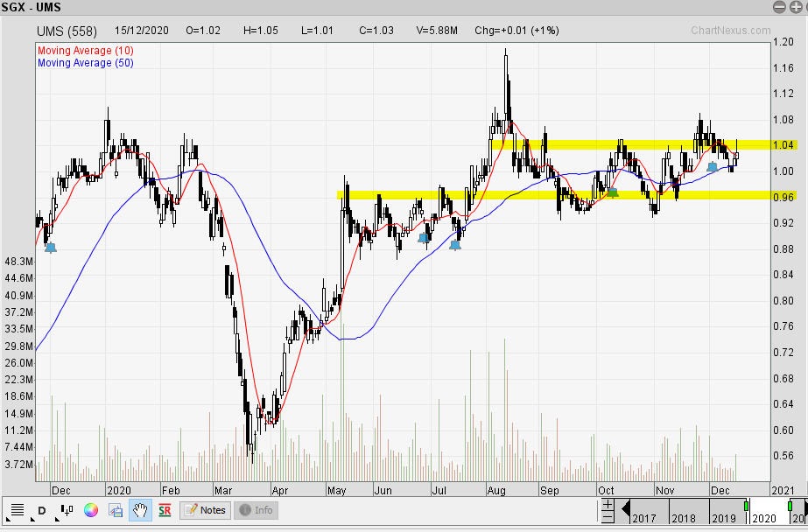Select the hand pan tool
Image resolution: width=808 pixels, height=532 pixels.
click(x=138, y=508)
